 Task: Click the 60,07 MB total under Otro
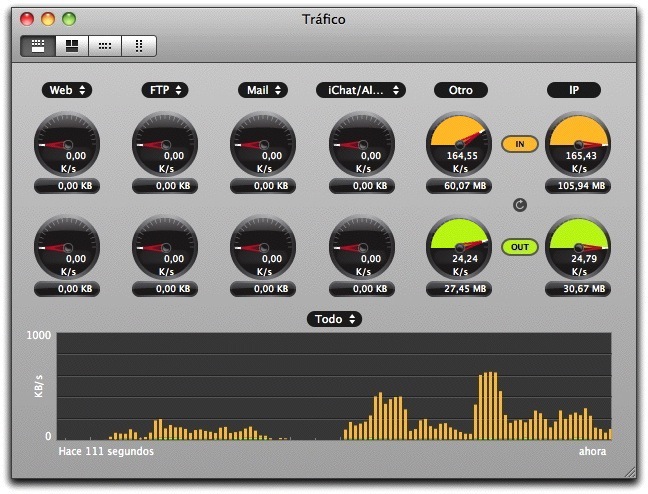point(459,186)
